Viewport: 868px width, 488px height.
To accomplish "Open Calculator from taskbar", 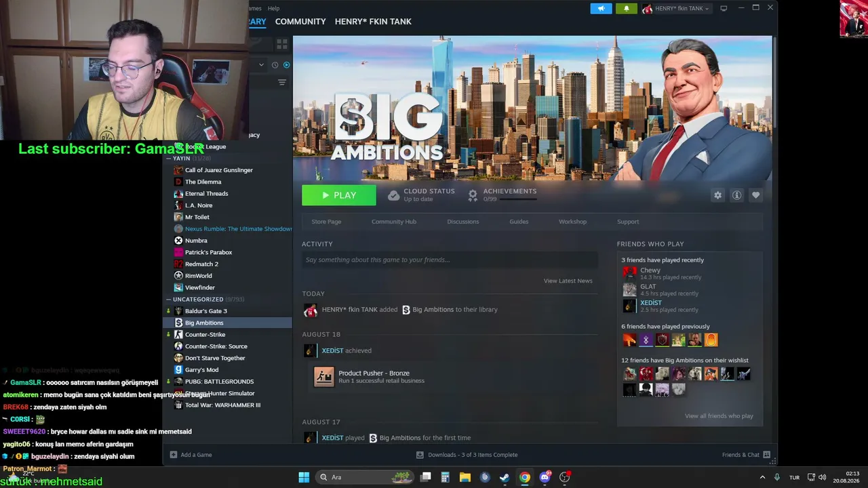I will (x=446, y=477).
